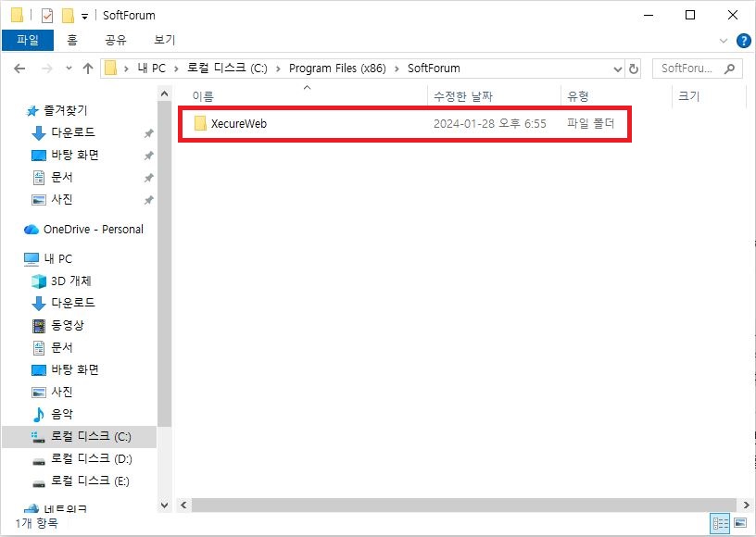Viewport: 756px width, 537px height.
Task: Select 로컬 디스크 (C:) in the breadcrumb
Action: [227, 69]
